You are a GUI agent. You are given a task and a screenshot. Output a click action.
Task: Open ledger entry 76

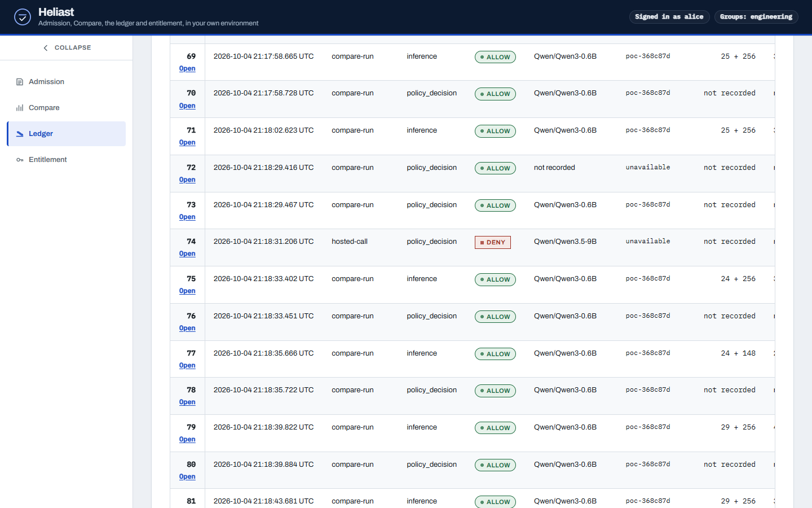(187, 328)
